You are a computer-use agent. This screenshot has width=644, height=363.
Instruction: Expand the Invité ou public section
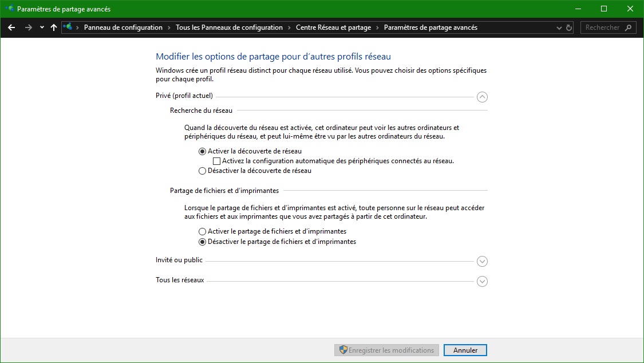click(482, 261)
